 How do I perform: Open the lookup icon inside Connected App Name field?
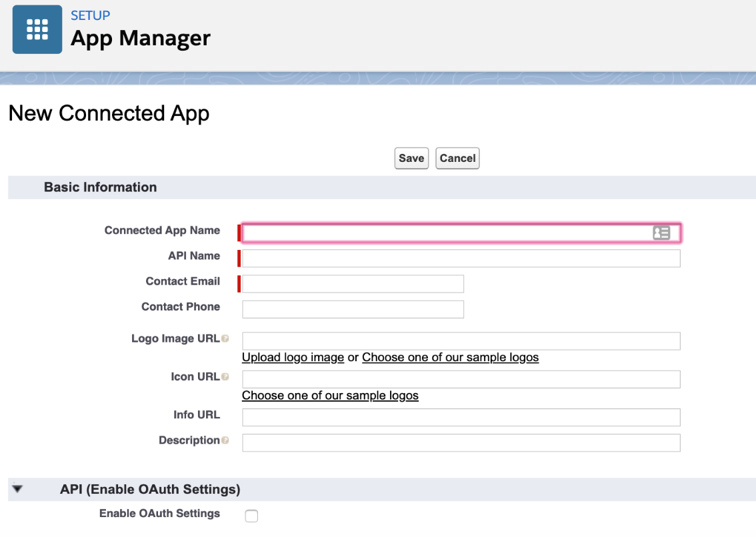coord(663,233)
